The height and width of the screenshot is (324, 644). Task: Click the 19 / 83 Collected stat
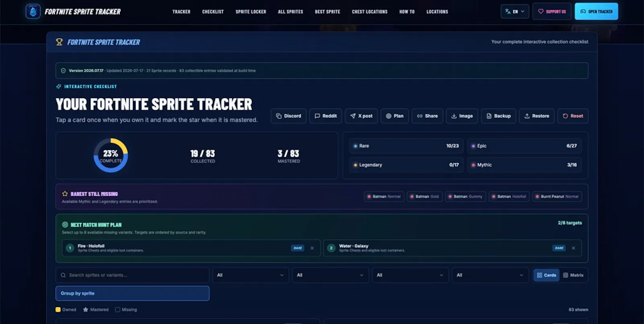click(203, 156)
